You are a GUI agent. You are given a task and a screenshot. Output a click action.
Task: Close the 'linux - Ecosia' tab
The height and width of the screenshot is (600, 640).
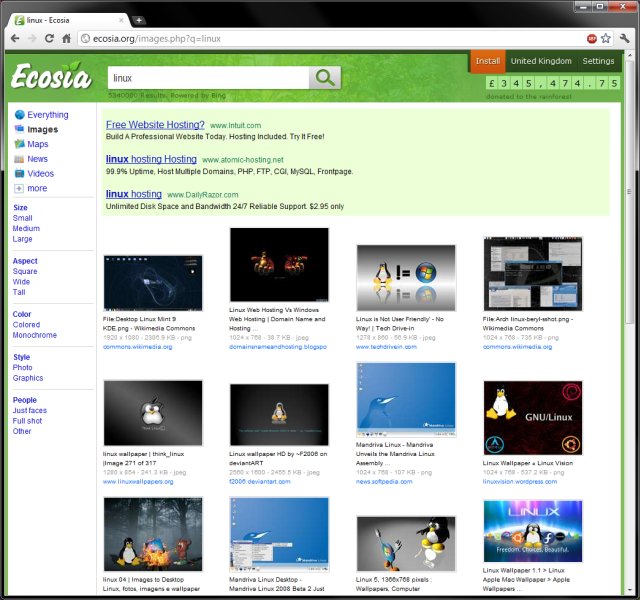(121, 20)
